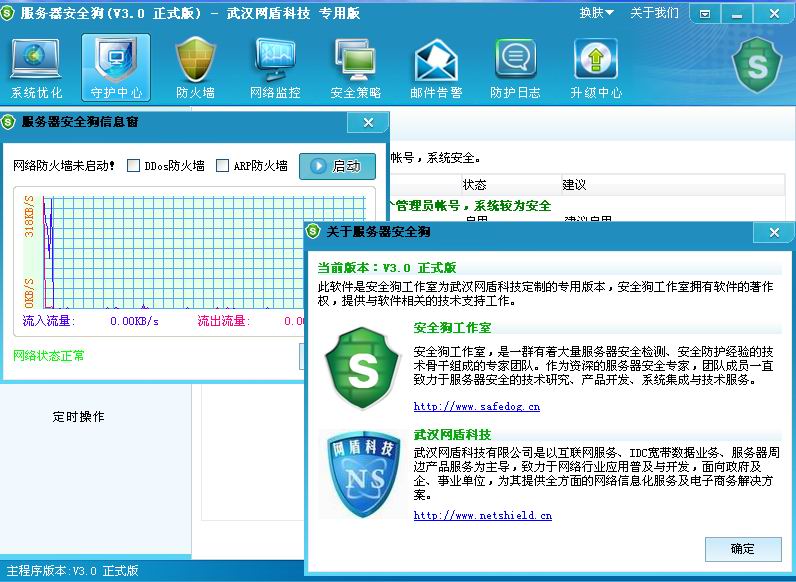Open 邮件告警 envelope icon

[436, 69]
